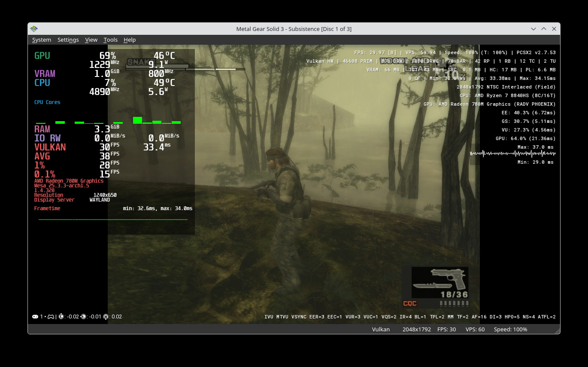Click the "2048x1792 NTSC Interlaced (Field)" line
This screenshot has width=588, height=367.
pyautogui.click(x=506, y=87)
